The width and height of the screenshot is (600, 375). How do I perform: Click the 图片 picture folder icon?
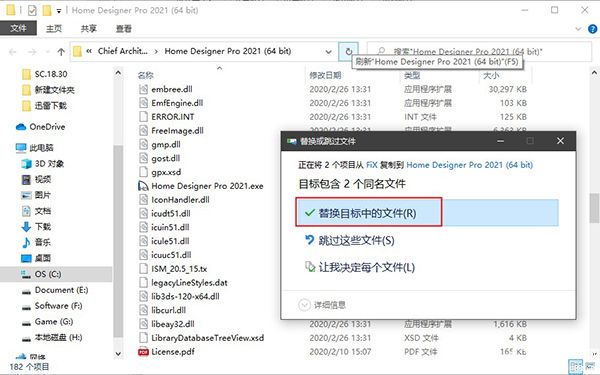click(x=26, y=195)
